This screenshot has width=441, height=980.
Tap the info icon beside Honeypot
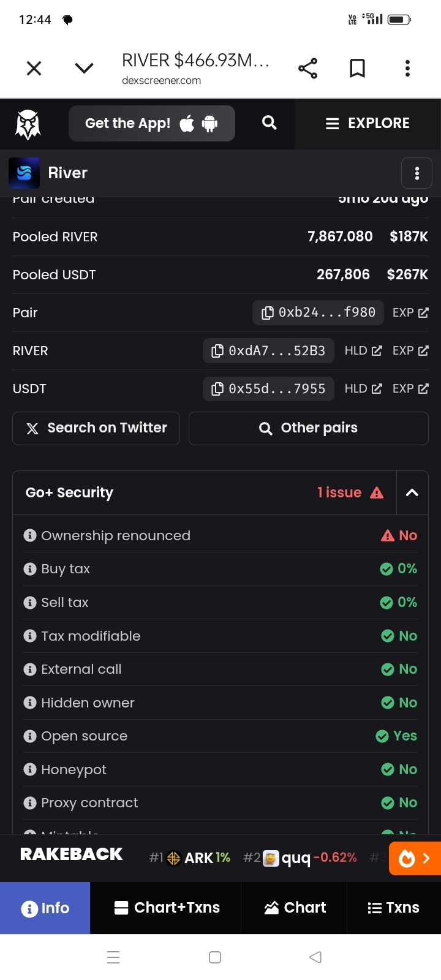point(29,769)
